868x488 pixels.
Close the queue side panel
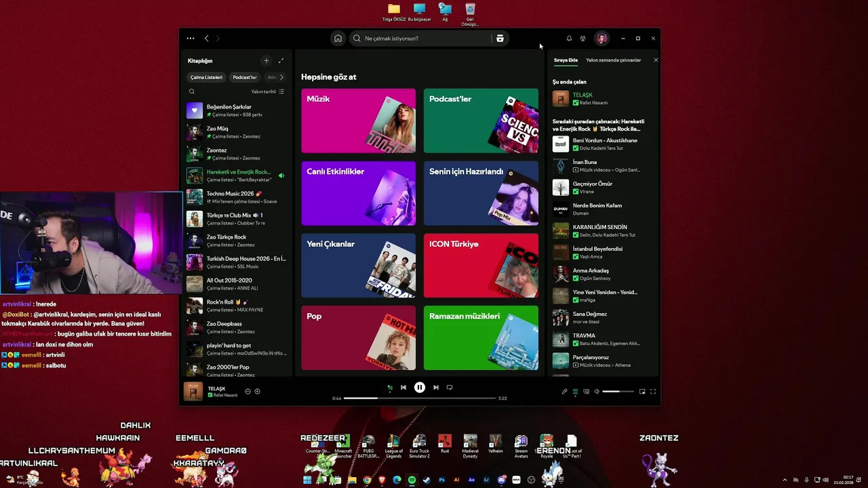[x=656, y=60]
